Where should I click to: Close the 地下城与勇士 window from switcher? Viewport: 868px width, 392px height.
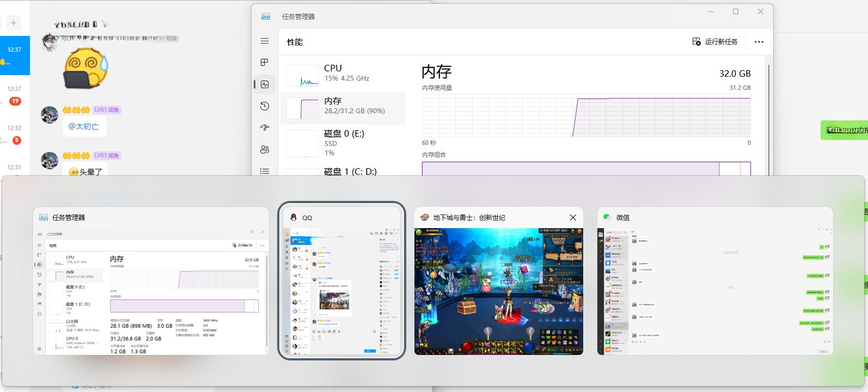point(573,217)
